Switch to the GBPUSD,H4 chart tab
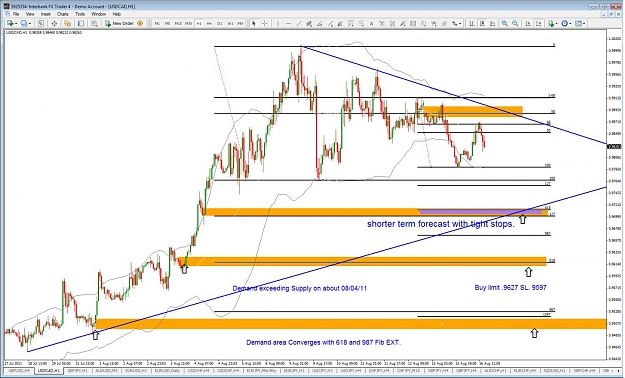The width and height of the screenshot is (625, 378). tap(19, 371)
